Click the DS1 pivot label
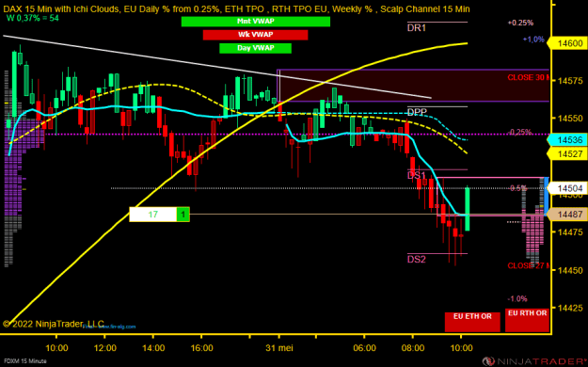 point(417,175)
